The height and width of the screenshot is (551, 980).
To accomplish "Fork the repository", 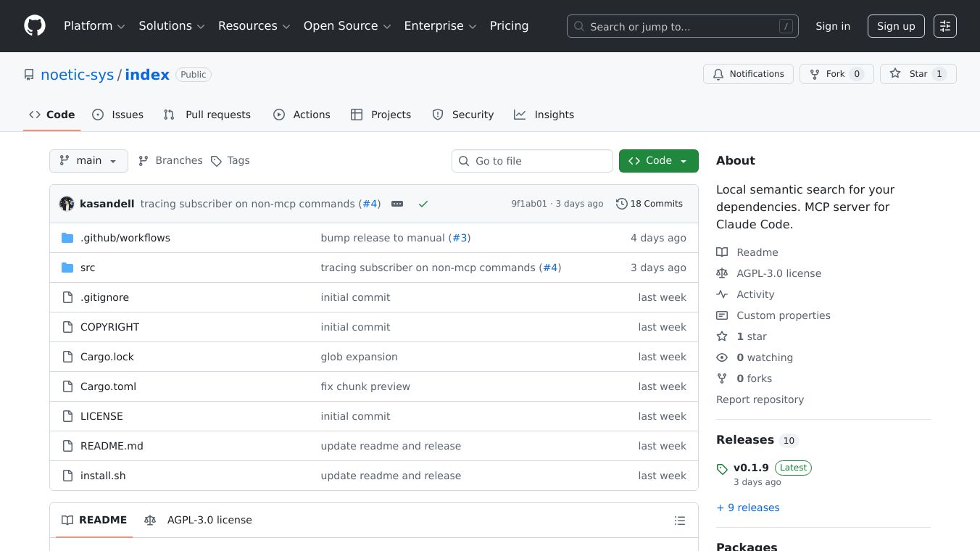I will (x=836, y=74).
